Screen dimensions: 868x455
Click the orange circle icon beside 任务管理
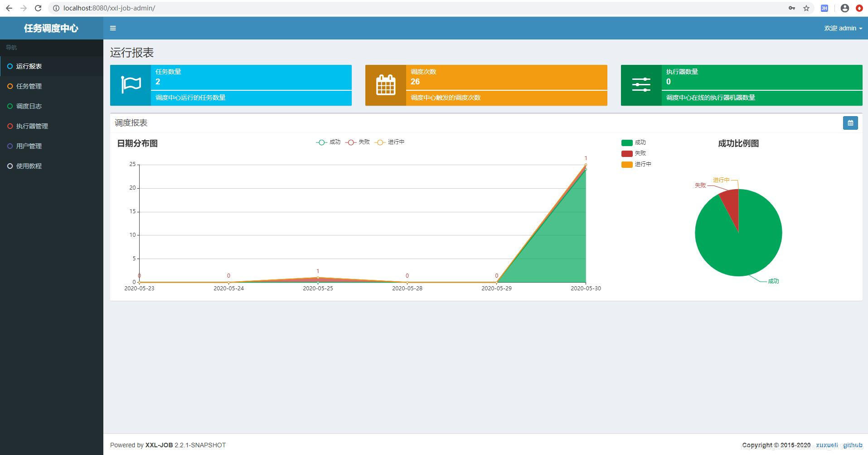click(10, 86)
